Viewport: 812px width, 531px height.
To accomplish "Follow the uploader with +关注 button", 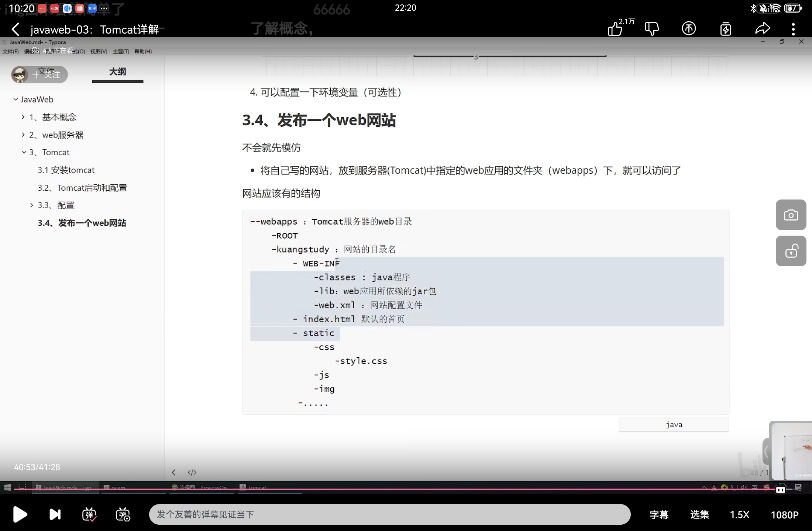I will (x=47, y=75).
